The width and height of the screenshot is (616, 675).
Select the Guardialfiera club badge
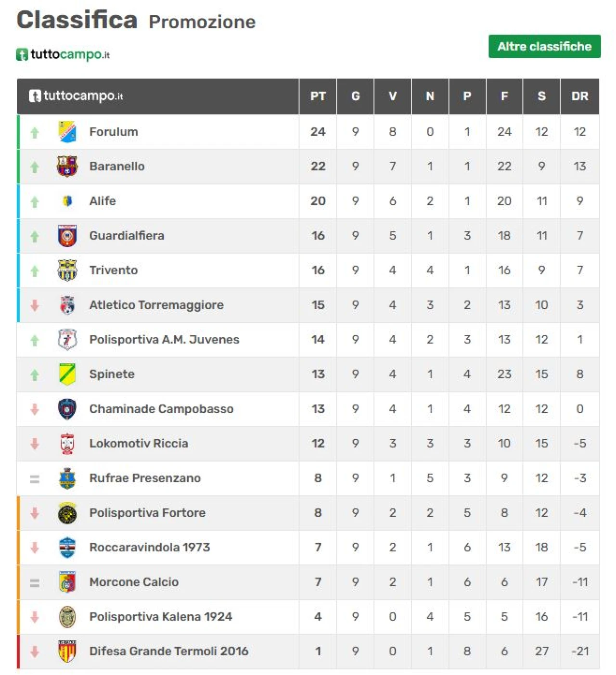pos(67,236)
